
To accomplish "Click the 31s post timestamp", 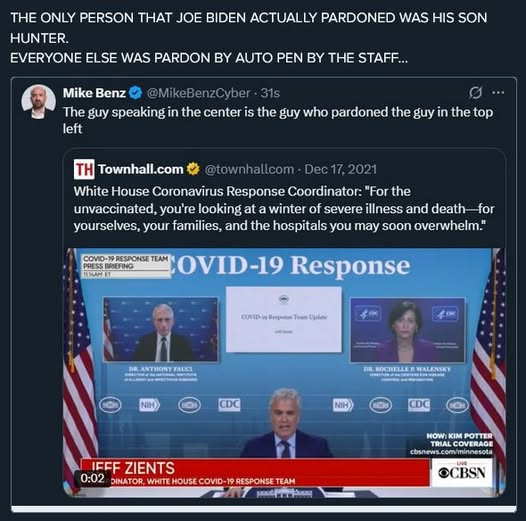I will tap(270, 93).
